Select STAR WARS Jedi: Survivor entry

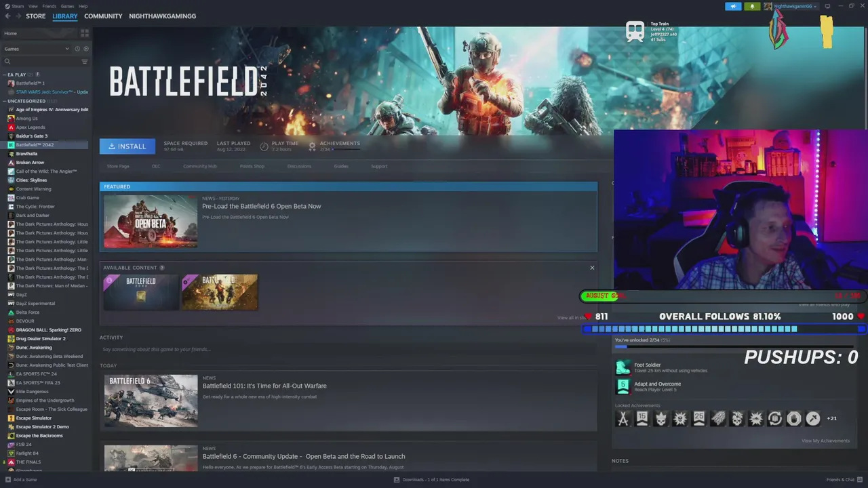tap(46, 92)
